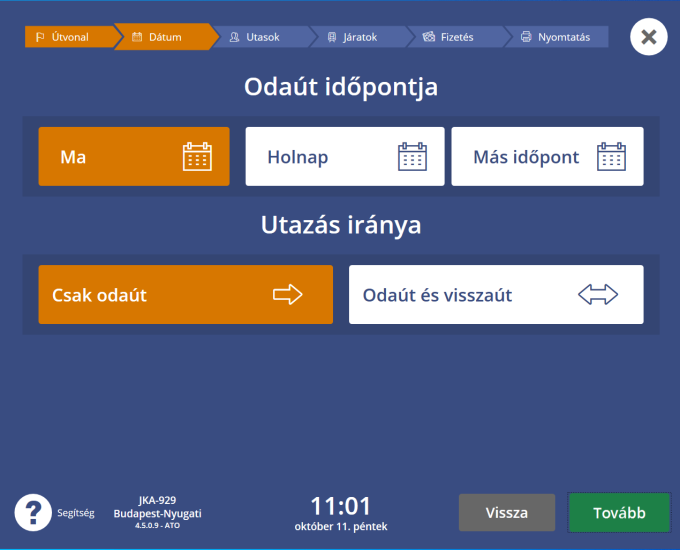Viewport: 680px width, 550px height.
Task: Select Csak odaút travel direction
Action: point(185,295)
